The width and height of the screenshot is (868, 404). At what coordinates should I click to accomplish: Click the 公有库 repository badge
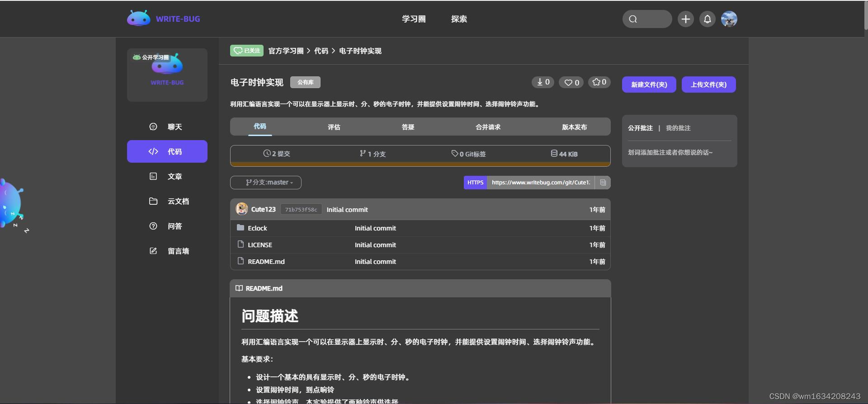pos(305,82)
